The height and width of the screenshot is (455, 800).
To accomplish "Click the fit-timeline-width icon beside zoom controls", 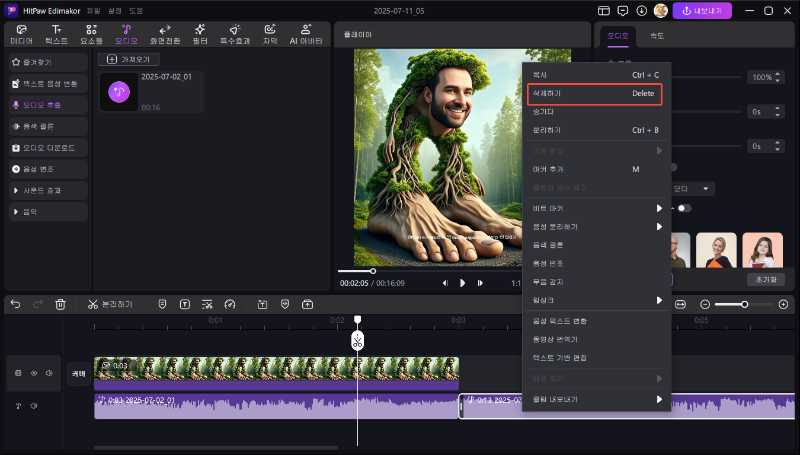I will 680,304.
